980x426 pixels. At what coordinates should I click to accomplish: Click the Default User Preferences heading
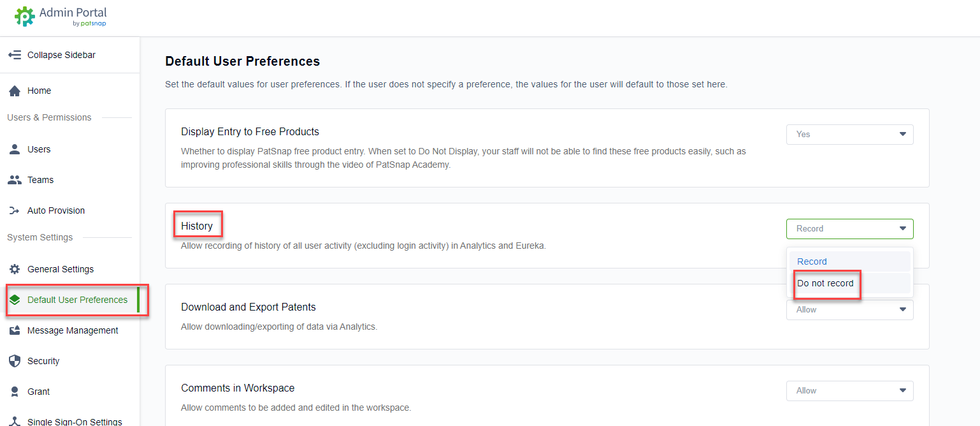(x=242, y=61)
